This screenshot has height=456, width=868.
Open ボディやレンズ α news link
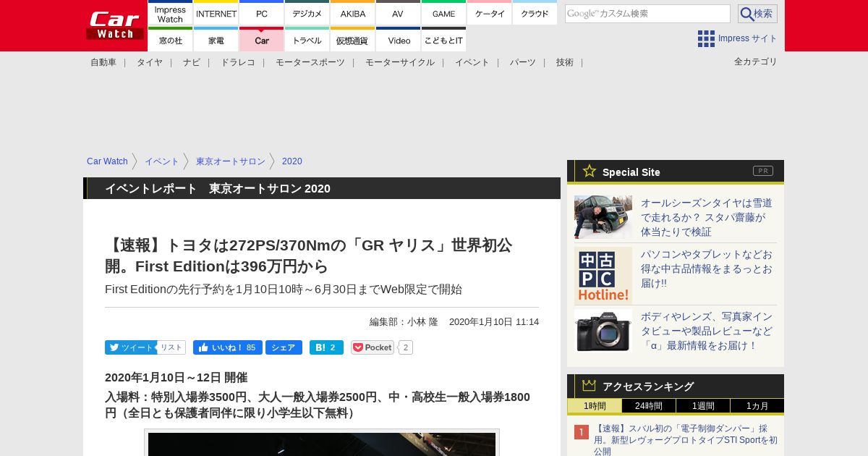click(707, 331)
